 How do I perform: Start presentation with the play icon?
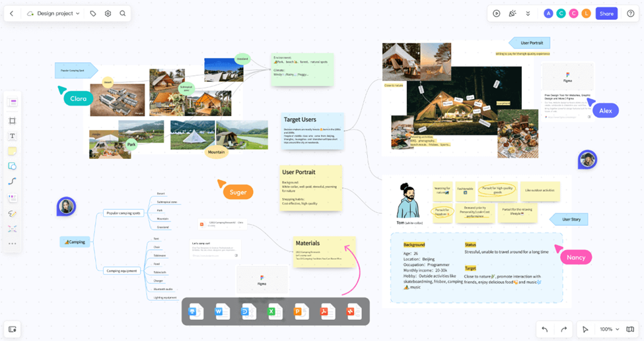pyautogui.click(x=496, y=13)
